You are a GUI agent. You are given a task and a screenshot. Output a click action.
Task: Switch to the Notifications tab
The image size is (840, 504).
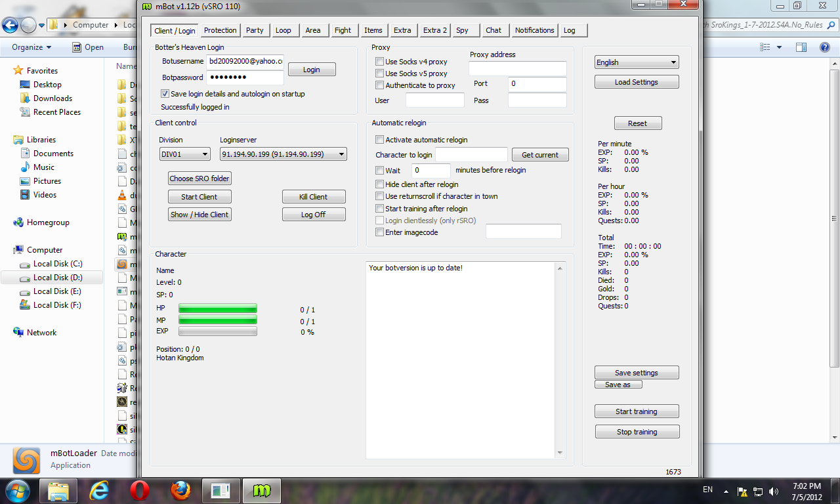pyautogui.click(x=534, y=30)
